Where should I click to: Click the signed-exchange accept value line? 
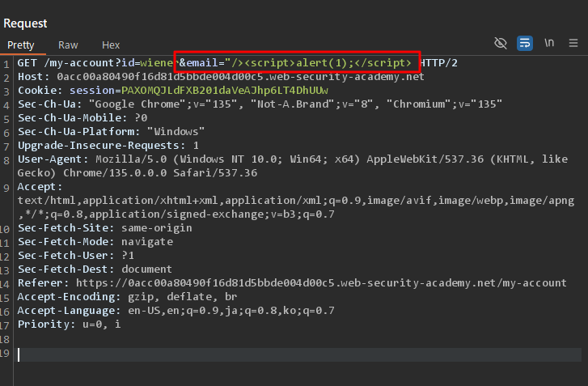pos(176,214)
